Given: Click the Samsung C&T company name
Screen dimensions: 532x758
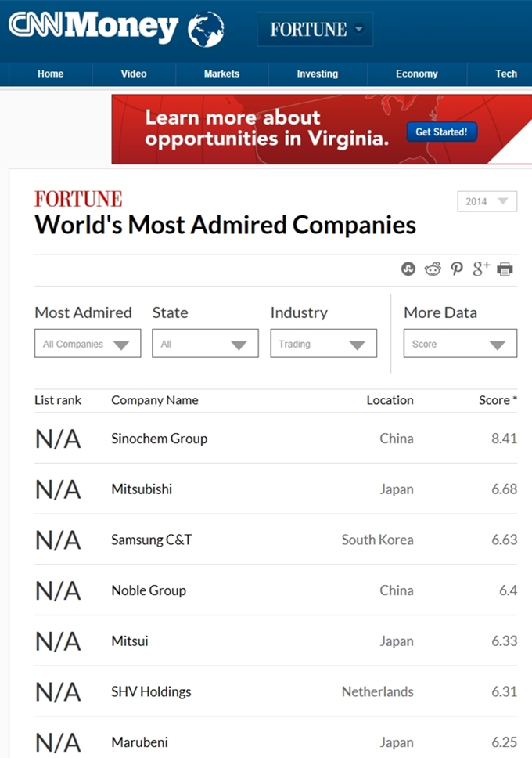Looking at the screenshot, I should (x=151, y=540).
